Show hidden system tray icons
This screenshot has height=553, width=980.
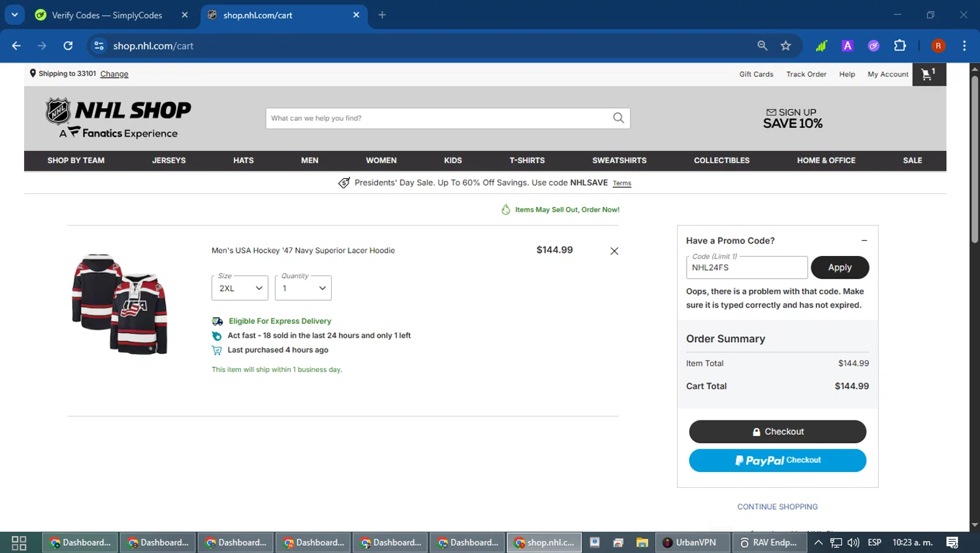818,543
